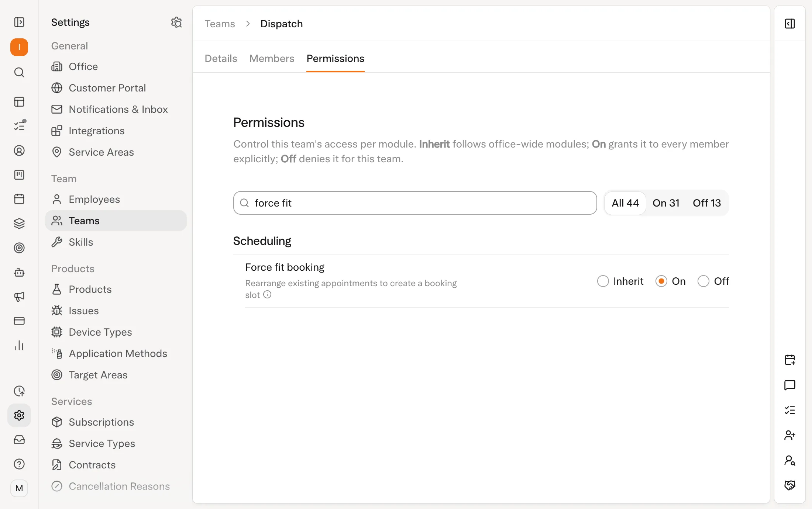This screenshot has height=509, width=812.
Task: Click the Dispatch breadcrumb title
Action: pos(281,24)
